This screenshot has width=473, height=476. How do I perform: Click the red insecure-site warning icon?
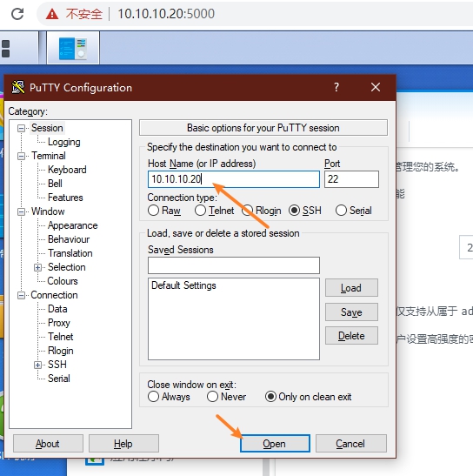[x=52, y=14]
